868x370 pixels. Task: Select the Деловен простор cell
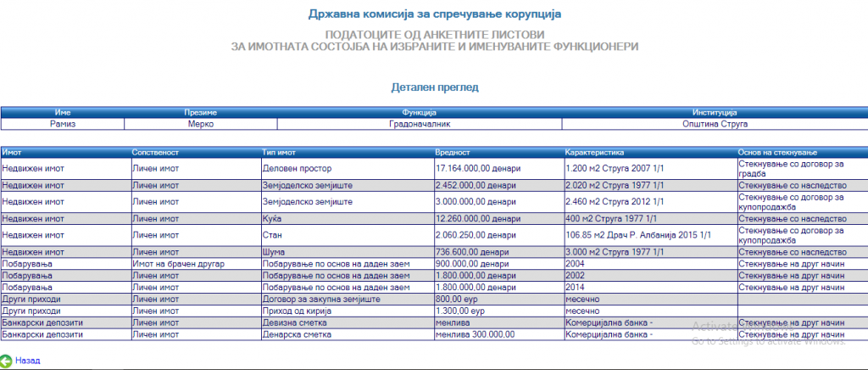(292, 168)
